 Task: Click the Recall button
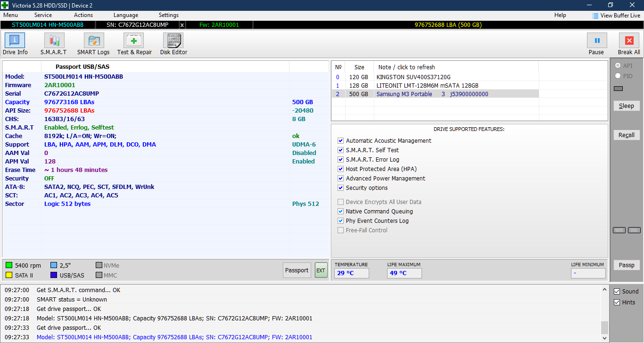pos(627,135)
